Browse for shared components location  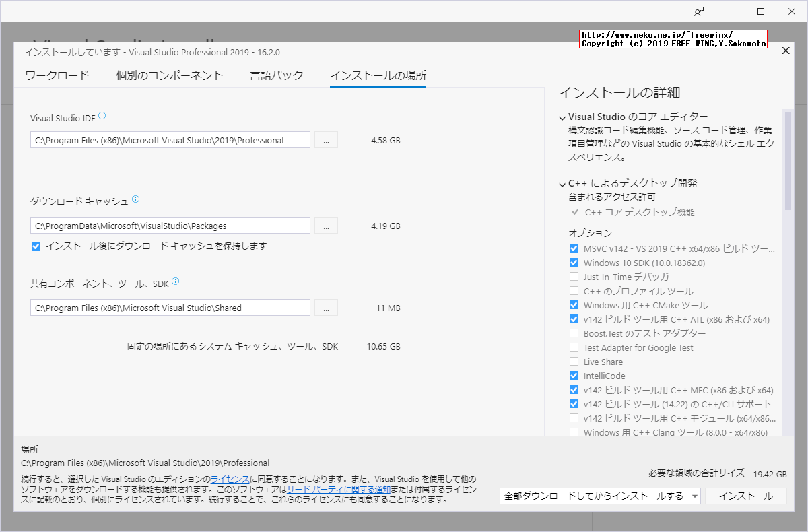click(326, 307)
